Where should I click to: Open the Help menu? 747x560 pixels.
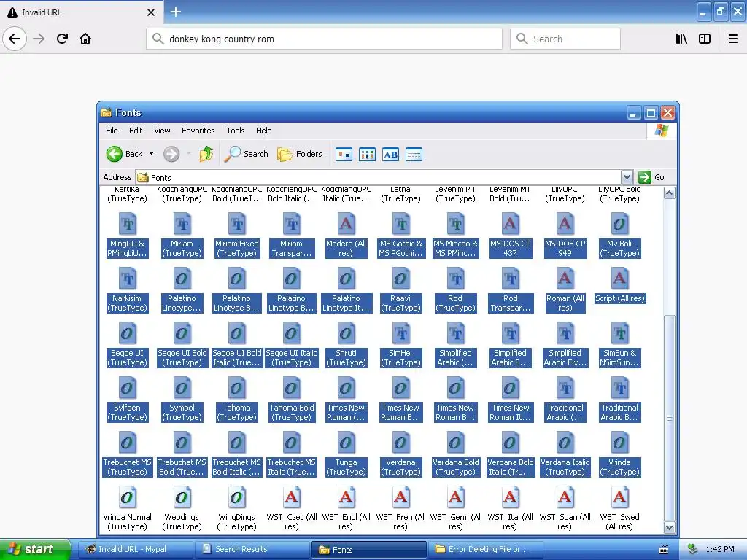(263, 131)
